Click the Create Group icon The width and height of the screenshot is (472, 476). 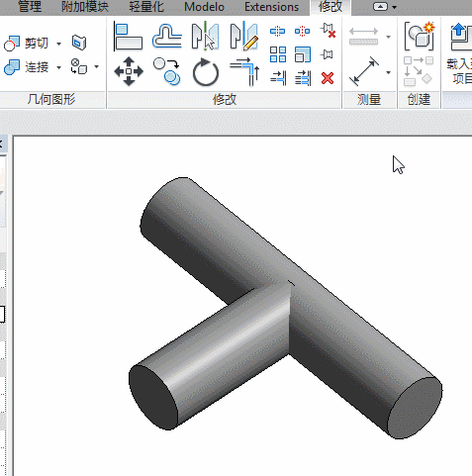(x=419, y=37)
